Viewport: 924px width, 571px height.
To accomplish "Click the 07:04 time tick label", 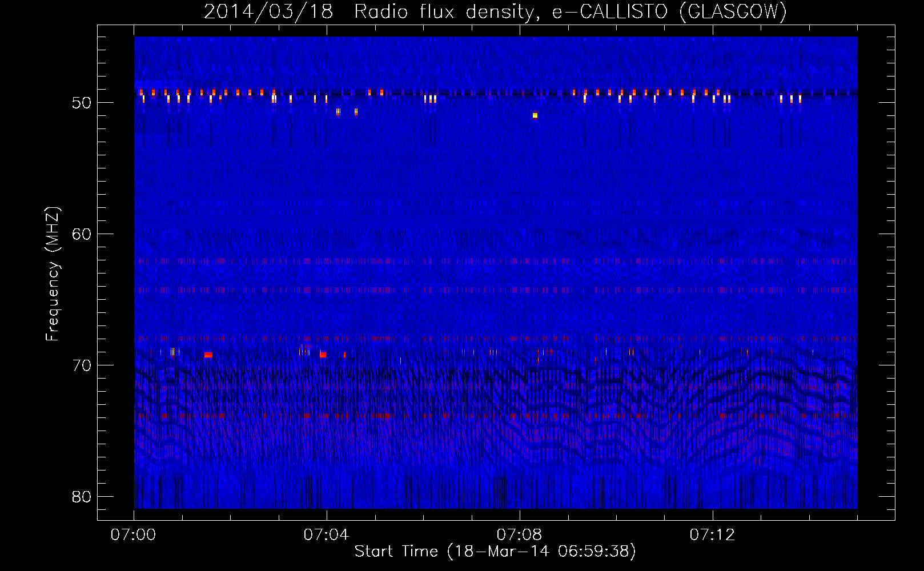I will [326, 535].
